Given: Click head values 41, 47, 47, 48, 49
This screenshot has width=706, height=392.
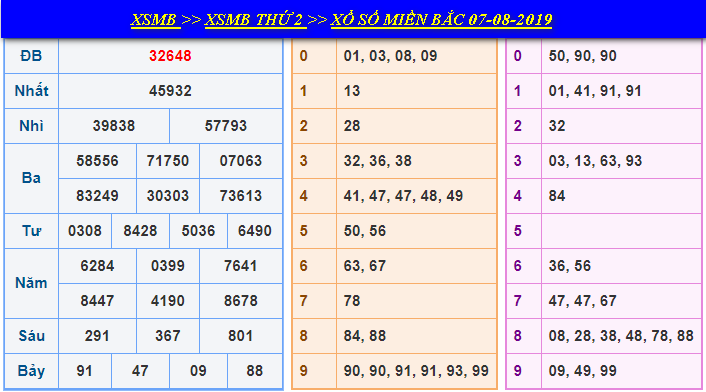Looking at the screenshot, I should tap(403, 196).
